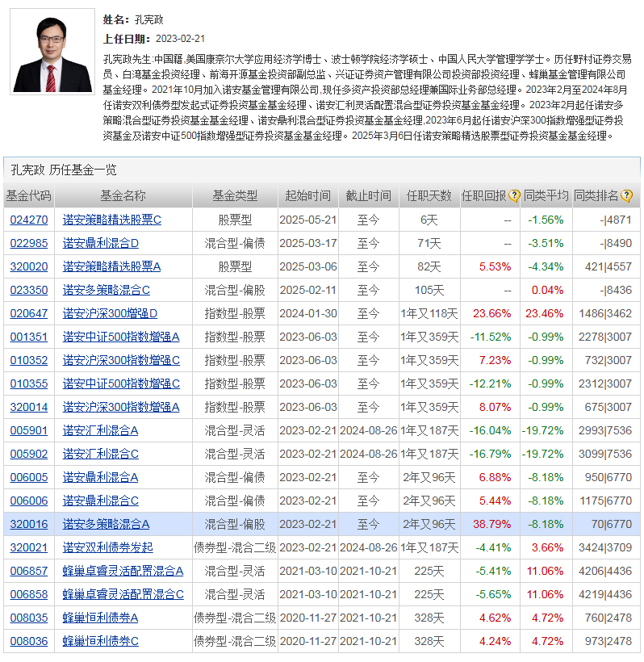This screenshot has height=662, width=644.
Task: Open the 诺安双利债券发起 fund link
Action: [x=107, y=547]
